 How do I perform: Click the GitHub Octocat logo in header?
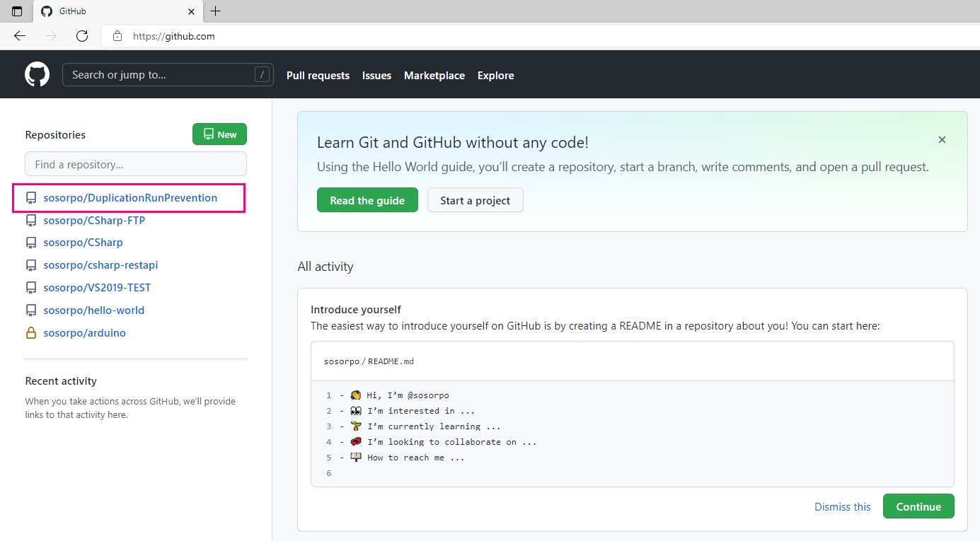click(38, 74)
